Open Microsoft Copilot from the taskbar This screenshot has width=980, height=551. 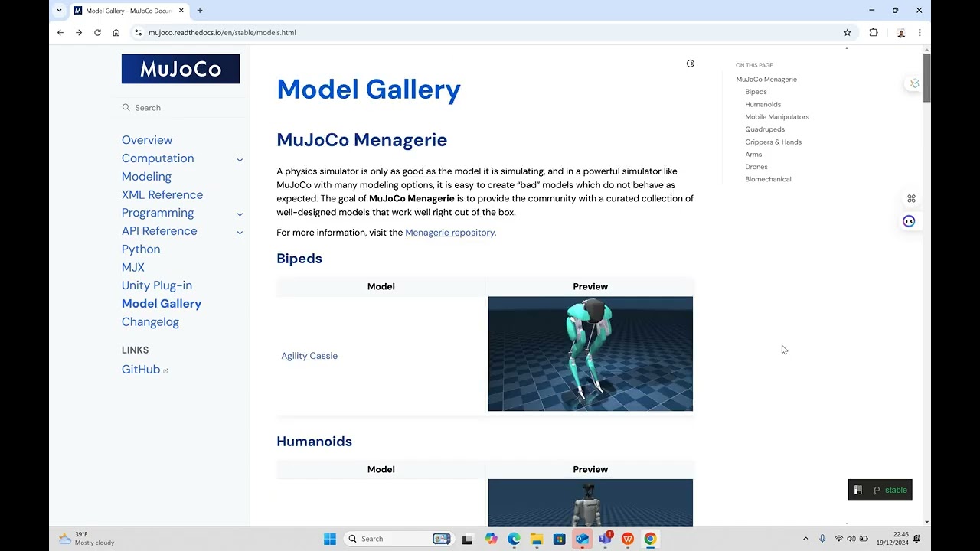tap(491, 539)
